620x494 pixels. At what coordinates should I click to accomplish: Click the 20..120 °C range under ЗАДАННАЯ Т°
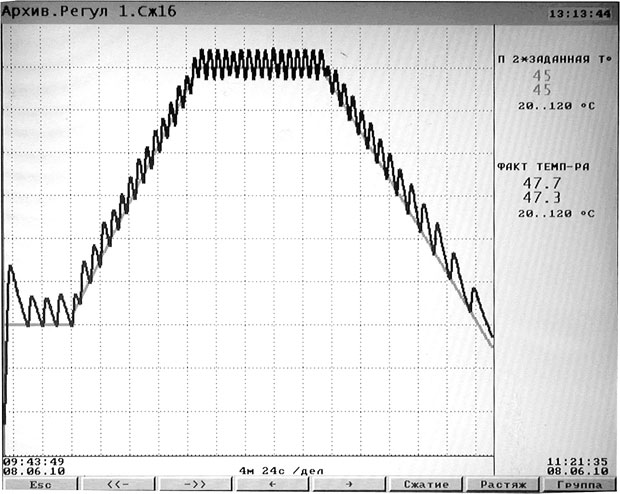click(556, 106)
